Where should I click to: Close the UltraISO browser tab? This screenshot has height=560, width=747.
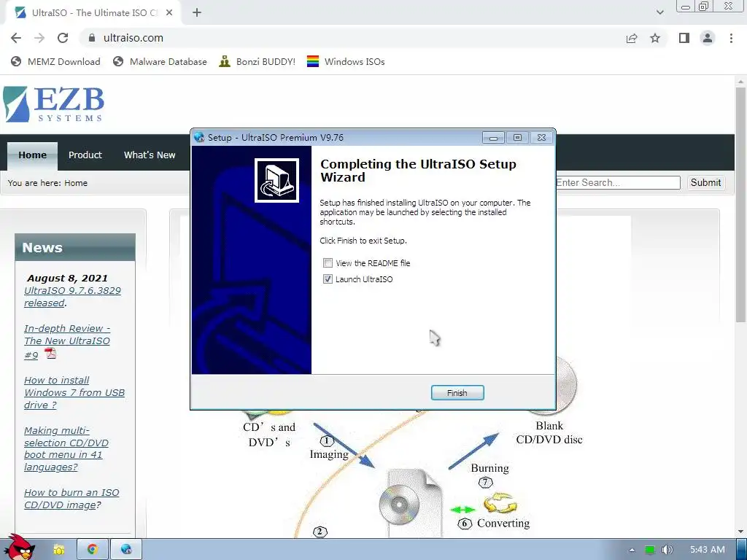(169, 13)
